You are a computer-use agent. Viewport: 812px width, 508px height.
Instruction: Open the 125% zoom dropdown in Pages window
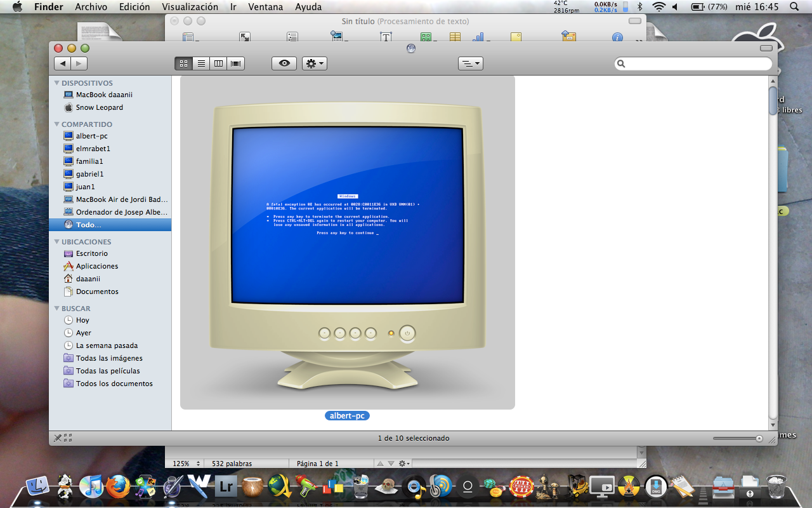pyautogui.click(x=187, y=464)
